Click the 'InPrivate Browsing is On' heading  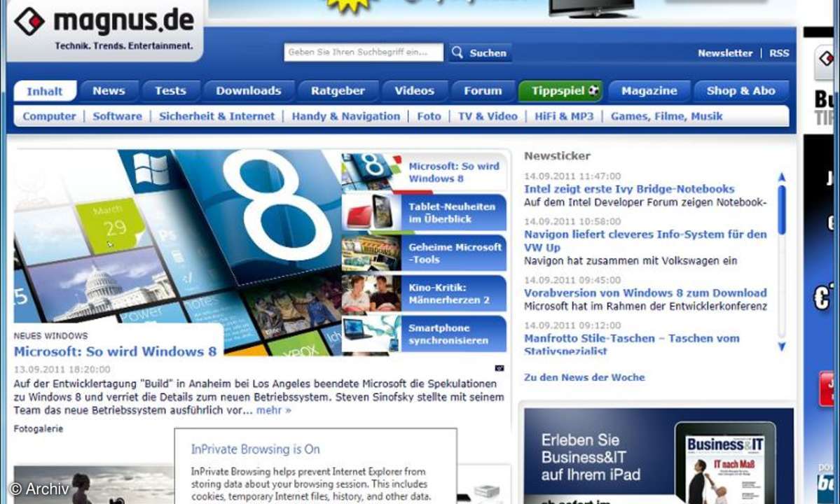(x=255, y=449)
